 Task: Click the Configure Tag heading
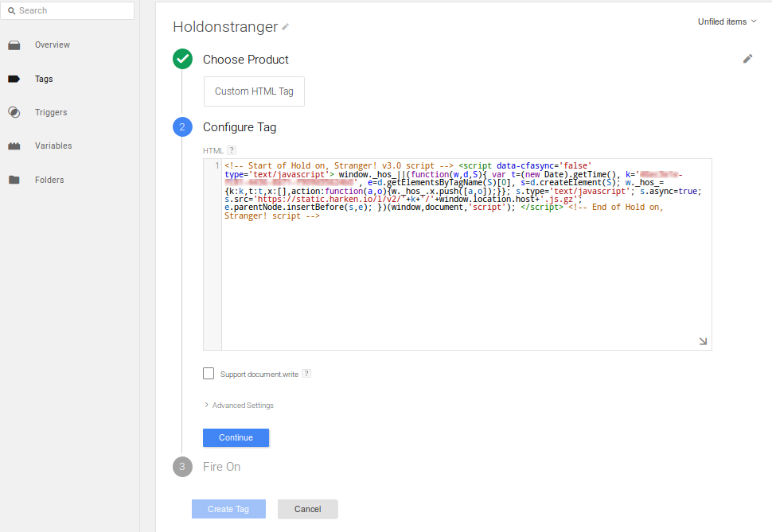click(240, 127)
